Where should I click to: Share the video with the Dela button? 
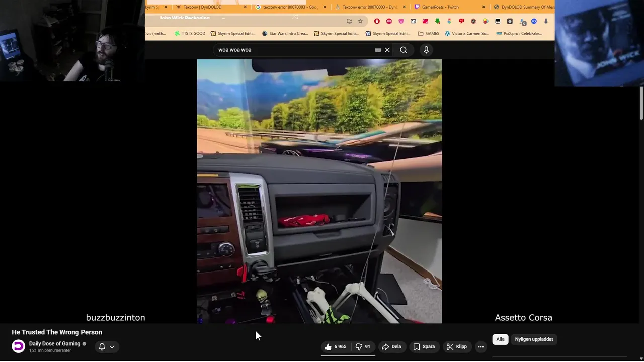(x=391, y=347)
